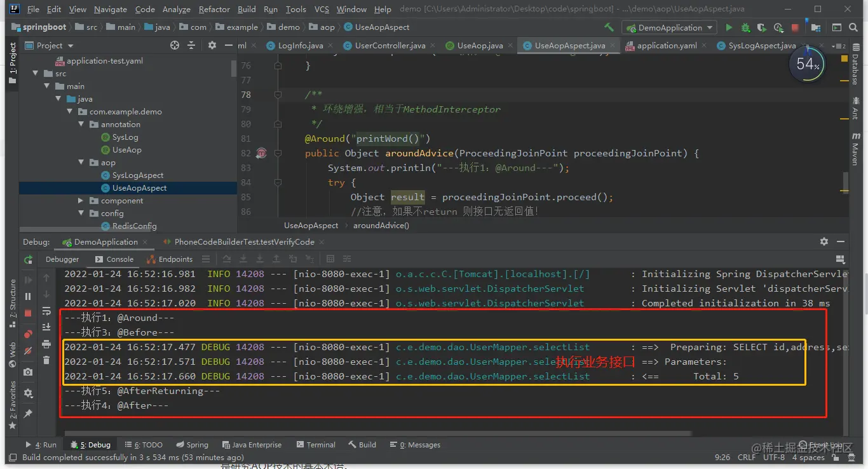Start debugging with the bug icon
This screenshot has height=469, width=868.
coord(745,27)
